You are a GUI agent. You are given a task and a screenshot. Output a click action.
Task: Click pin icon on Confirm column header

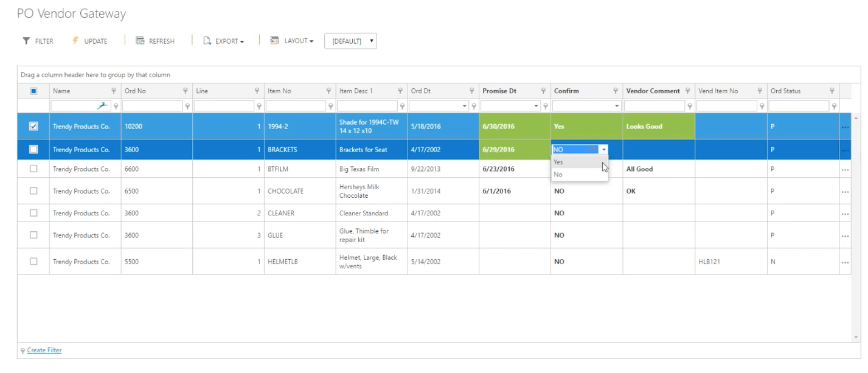coord(616,91)
